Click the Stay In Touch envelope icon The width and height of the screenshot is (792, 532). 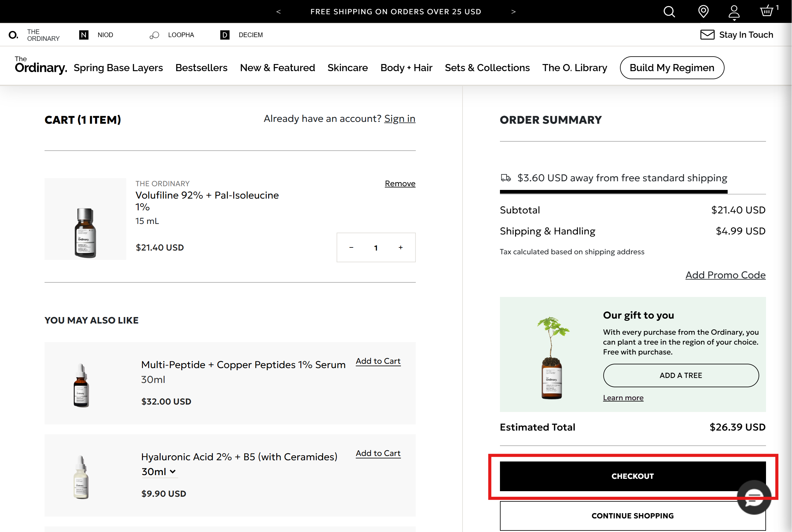pos(708,34)
